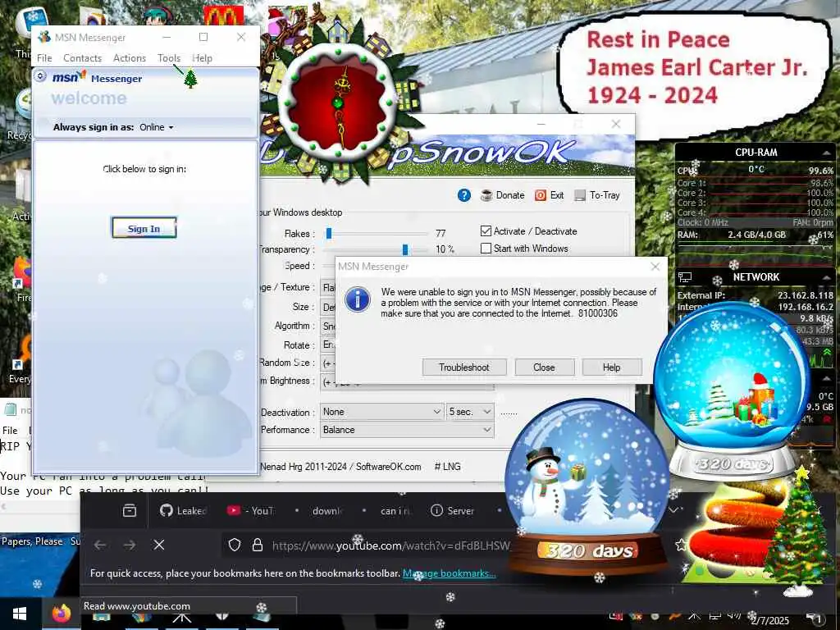The image size is (840, 630).
Task: Click the '# LNG' language option
Action: click(x=447, y=467)
